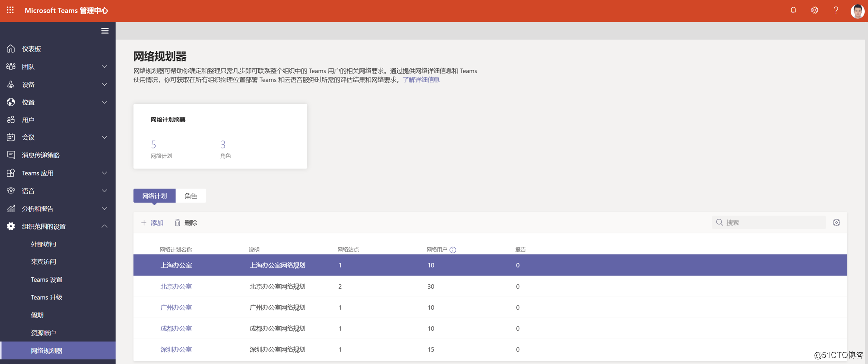This screenshot has height=364, width=868.
Task: Open 资源帐户 in the sidebar
Action: (43, 333)
